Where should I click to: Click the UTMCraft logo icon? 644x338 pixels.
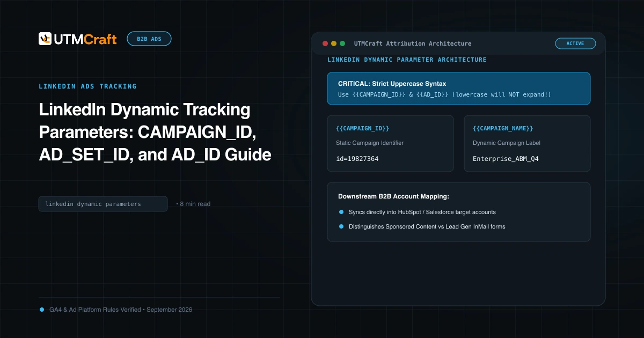pos(45,39)
